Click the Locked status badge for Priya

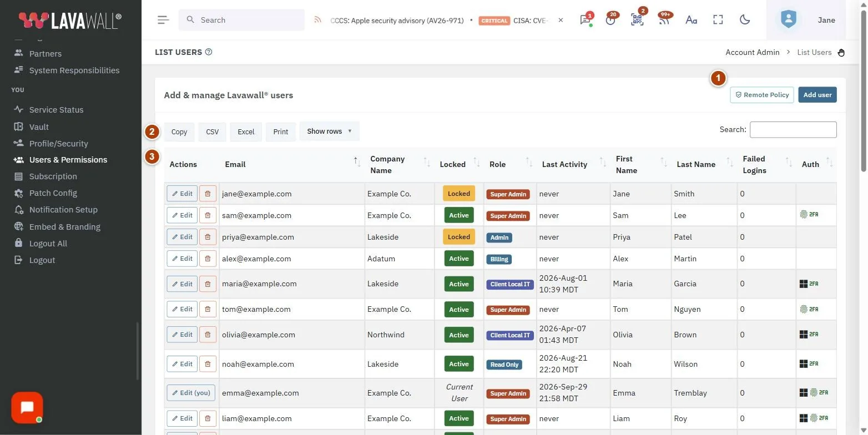click(x=459, y=237)
